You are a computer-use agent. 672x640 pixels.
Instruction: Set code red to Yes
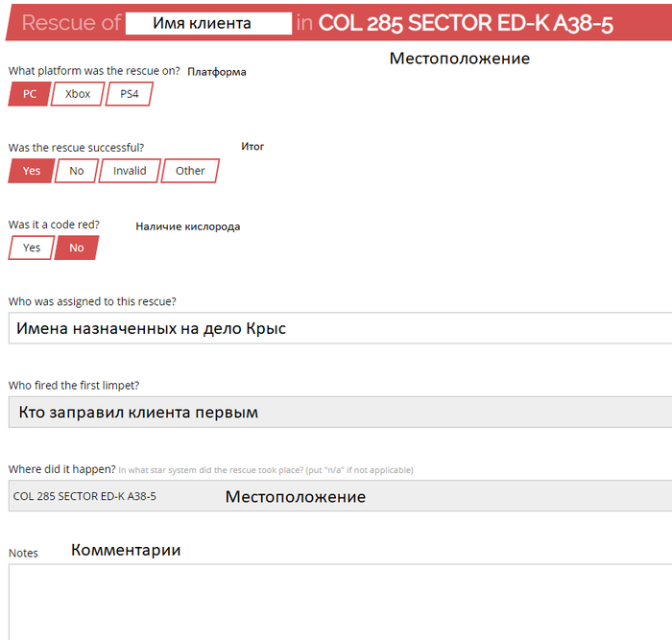pyautogui.click(x=32, y=248)
